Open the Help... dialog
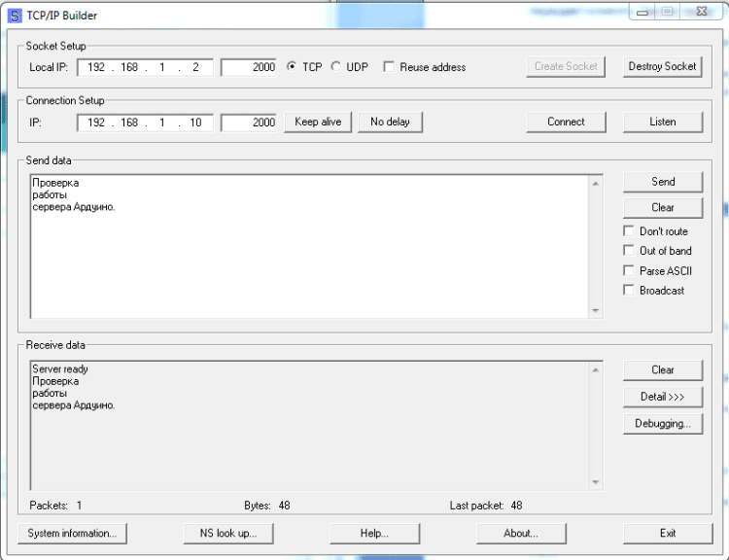 pos(375,533)
